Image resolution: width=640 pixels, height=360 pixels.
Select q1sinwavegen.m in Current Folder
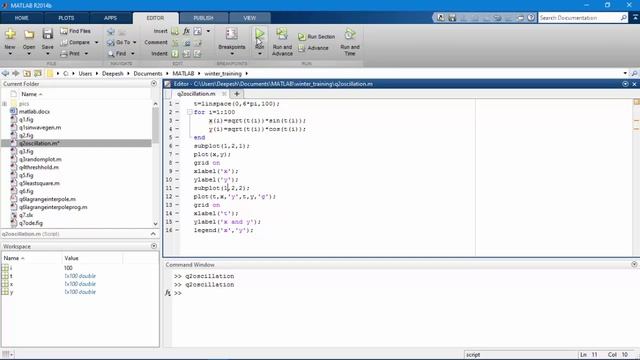[x=40, y=128]
